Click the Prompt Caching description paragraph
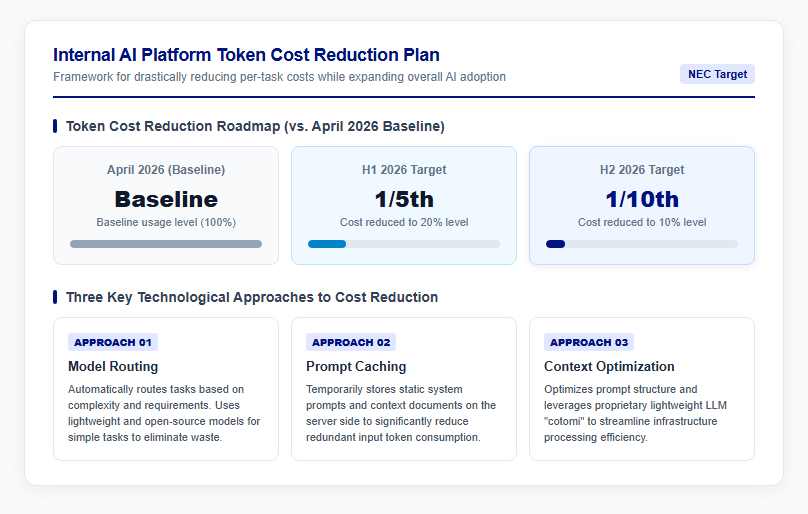Image resolution: width=808 pixels, height=514 pixels. coord(401,413)
